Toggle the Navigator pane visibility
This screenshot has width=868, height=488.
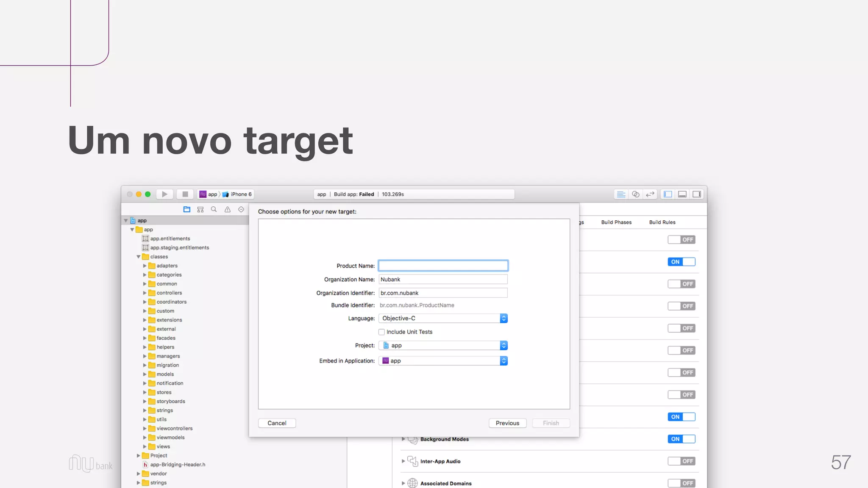point(668,194)
